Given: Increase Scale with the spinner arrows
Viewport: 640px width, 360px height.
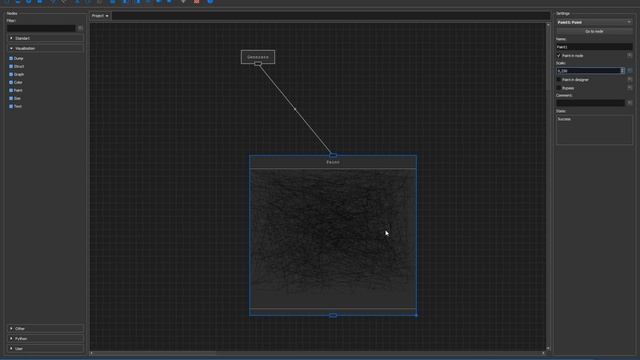Looking at the screenshot, I should click(x=622, y=69).
